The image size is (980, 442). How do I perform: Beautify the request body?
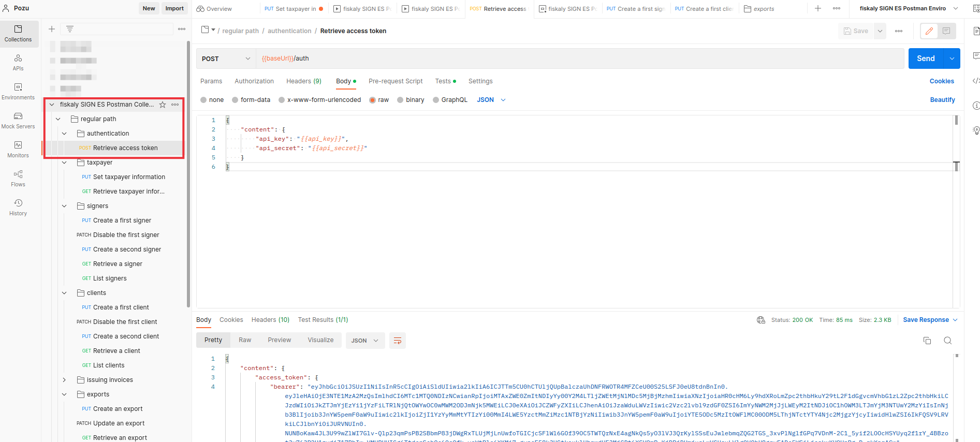(x=942, y=100)
